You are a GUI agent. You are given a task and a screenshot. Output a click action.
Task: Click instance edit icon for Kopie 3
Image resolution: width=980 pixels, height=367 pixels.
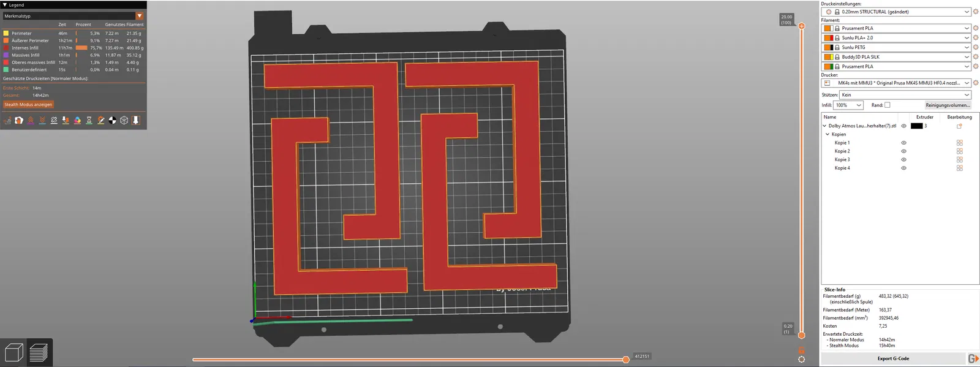pos(960,159)
